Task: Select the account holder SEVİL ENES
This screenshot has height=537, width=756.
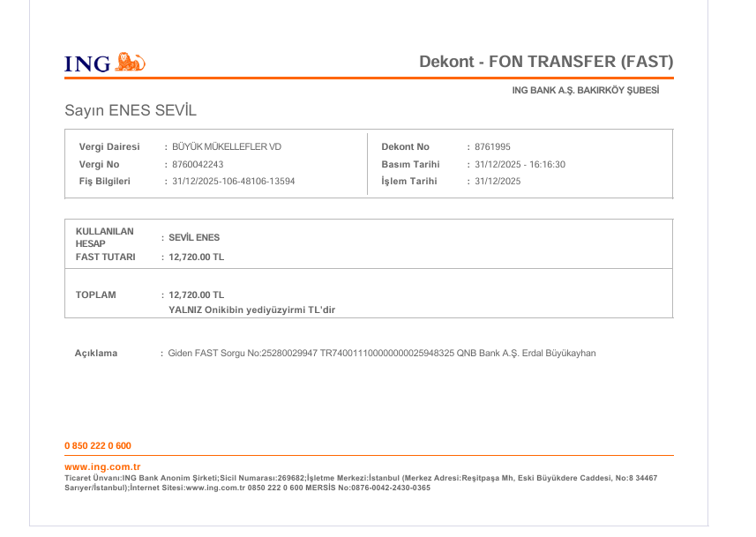Action: pyautogui.click(x=194, y=238)
